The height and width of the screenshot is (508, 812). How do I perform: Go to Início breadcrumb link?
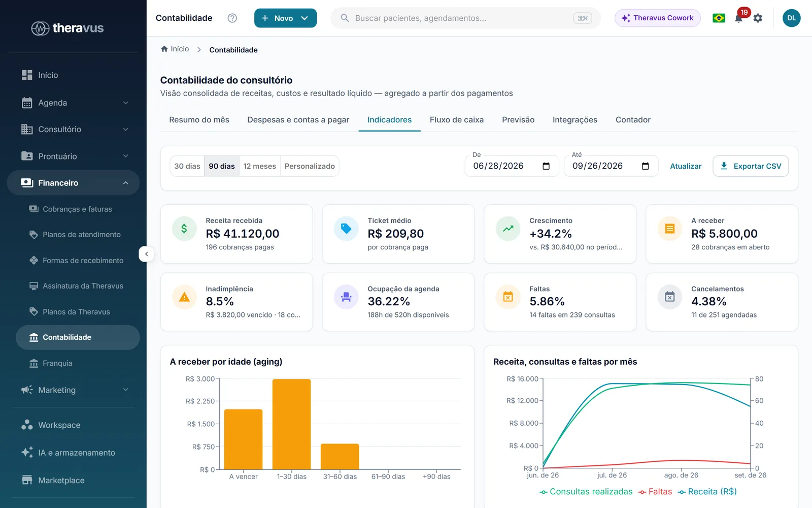point(175,49)
